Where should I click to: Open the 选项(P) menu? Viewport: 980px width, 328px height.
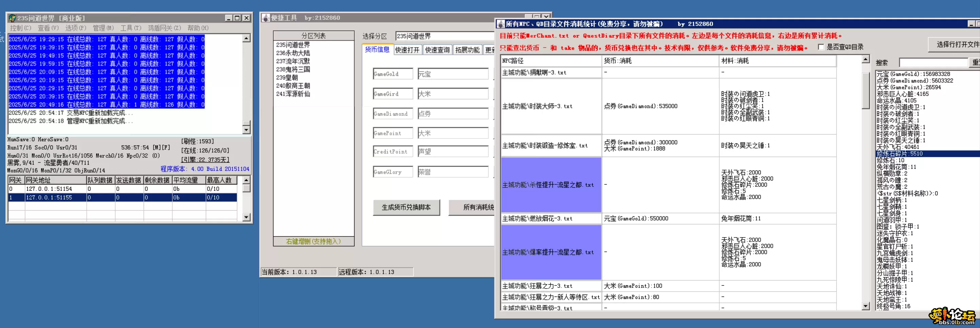(75, 28)
